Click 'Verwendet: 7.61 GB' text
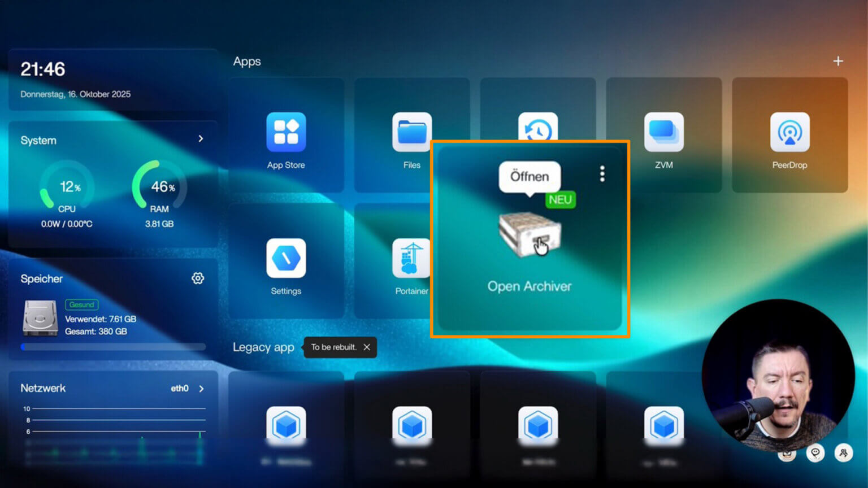The height and width of the screenshot is (488, 868). coord(101,319)
